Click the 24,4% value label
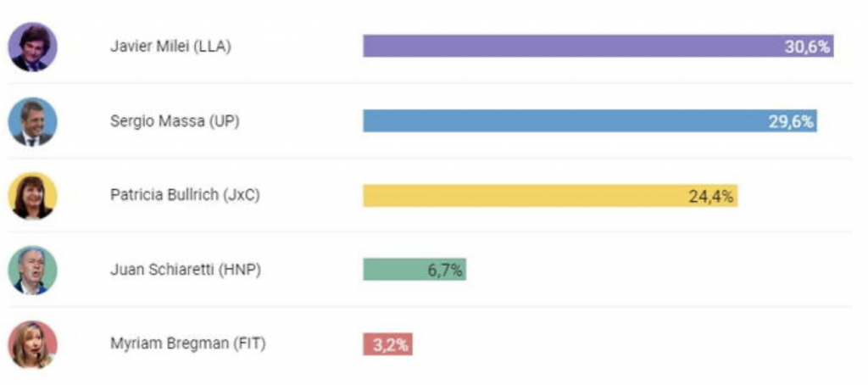The width and height of the screenshot is (868, 385). [x=711, y=197]
